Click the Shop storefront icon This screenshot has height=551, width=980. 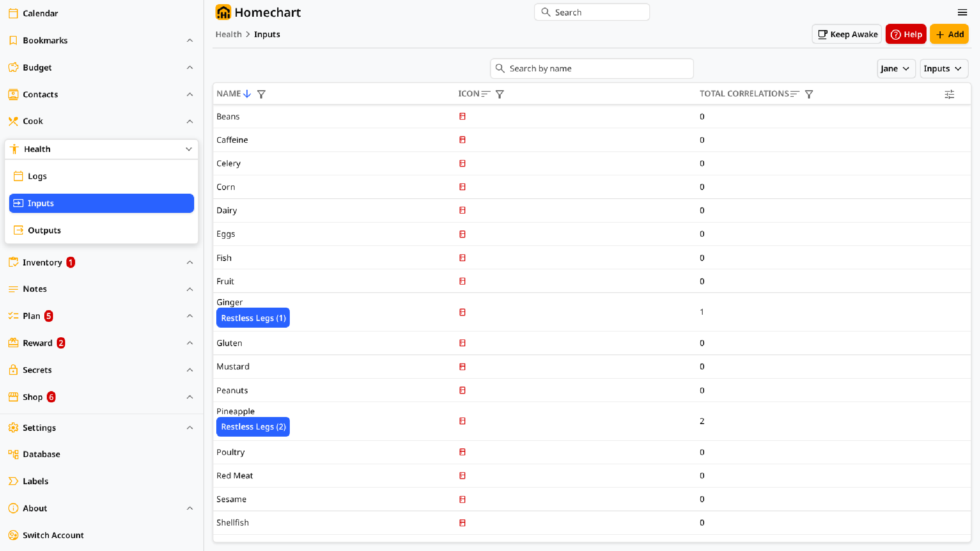click(x=13, y=397)
